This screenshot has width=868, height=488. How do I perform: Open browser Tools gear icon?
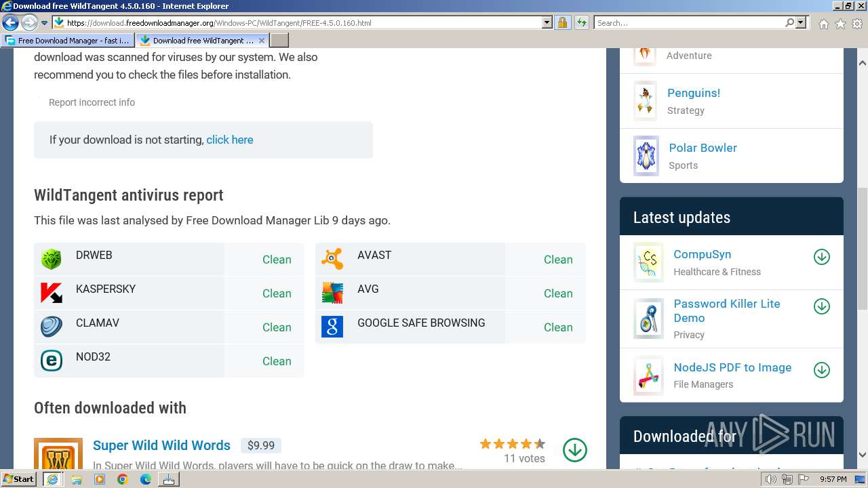[x=857, y=23]
